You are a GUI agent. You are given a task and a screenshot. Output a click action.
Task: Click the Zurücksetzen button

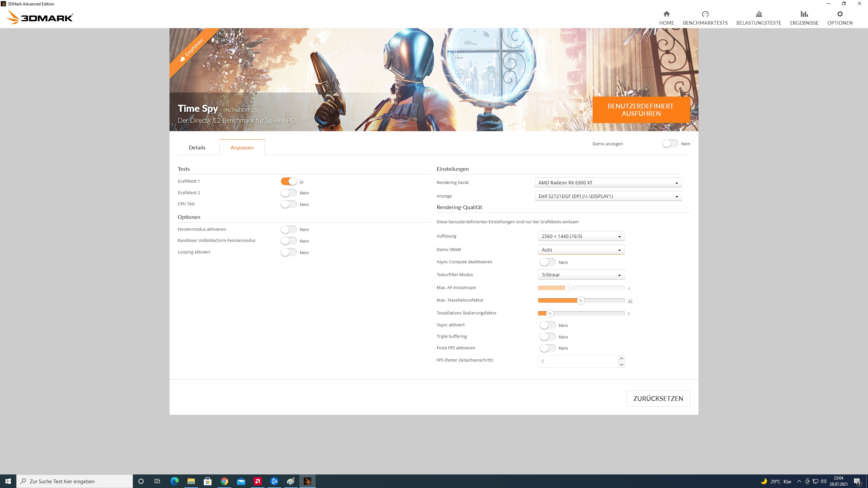658,399
